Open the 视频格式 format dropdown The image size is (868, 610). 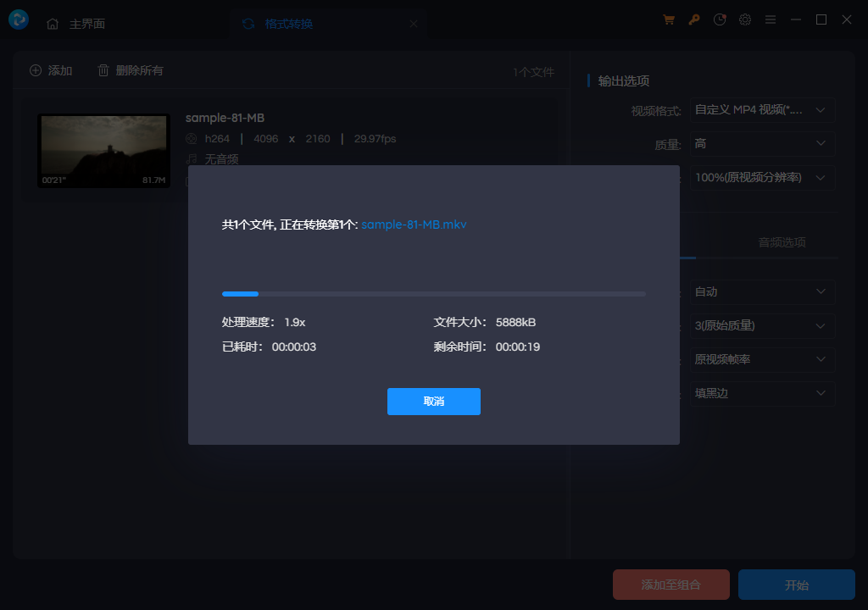click(760, 109)
